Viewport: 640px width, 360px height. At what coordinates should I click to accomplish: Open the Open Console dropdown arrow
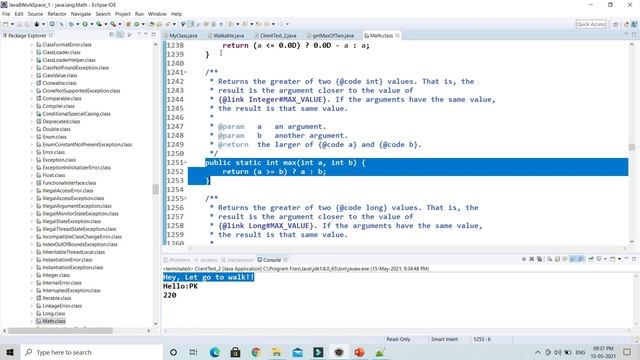pos(619,259)
